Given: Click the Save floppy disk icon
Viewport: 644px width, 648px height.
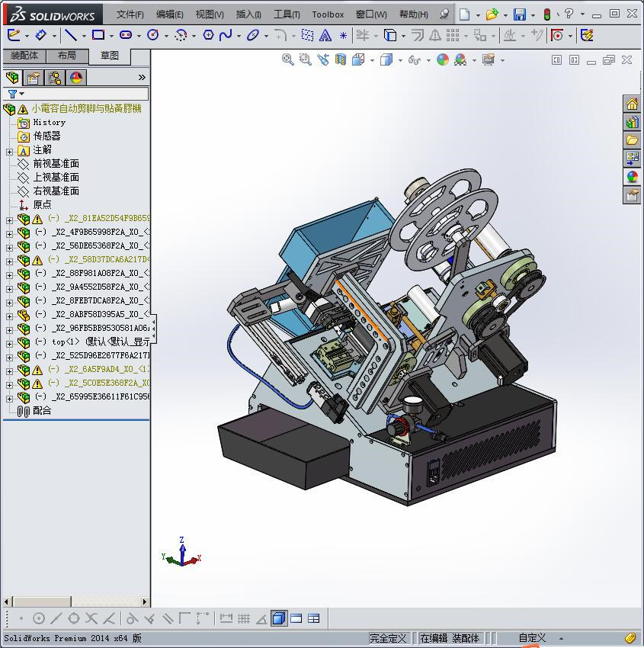Looking at the screenshot, I should [519, 14].
